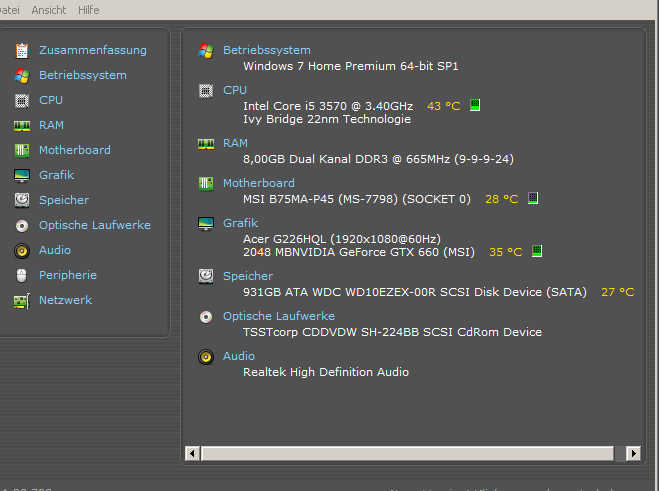
Task: Click 'Realtek High Definition Audio' text
Action: click(326, 372)
